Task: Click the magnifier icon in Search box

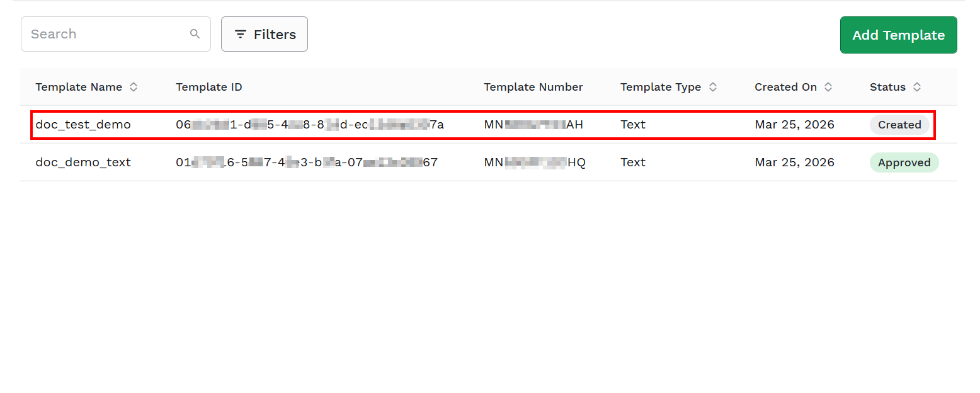Action: pyautogui.click(x=195, y=34)
